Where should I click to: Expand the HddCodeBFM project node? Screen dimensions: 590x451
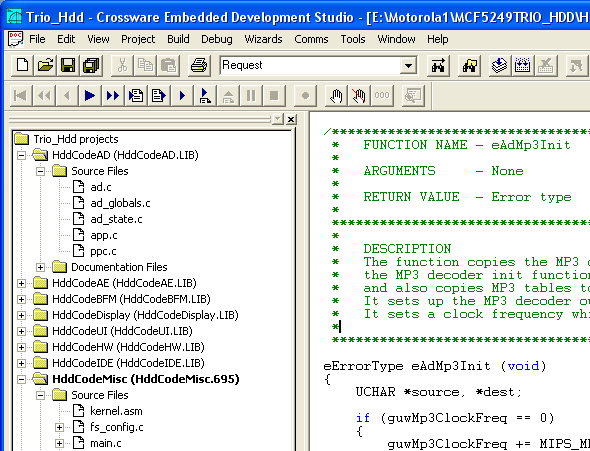click(21, 299)
